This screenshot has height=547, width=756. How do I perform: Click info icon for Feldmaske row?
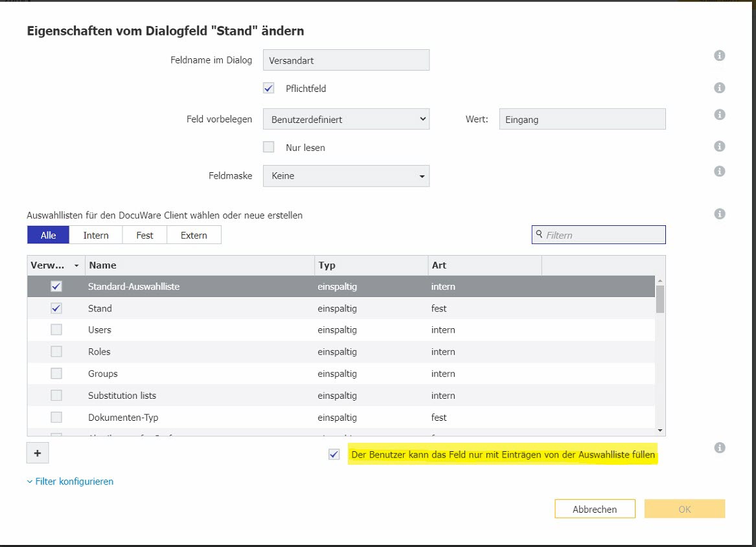719,172
